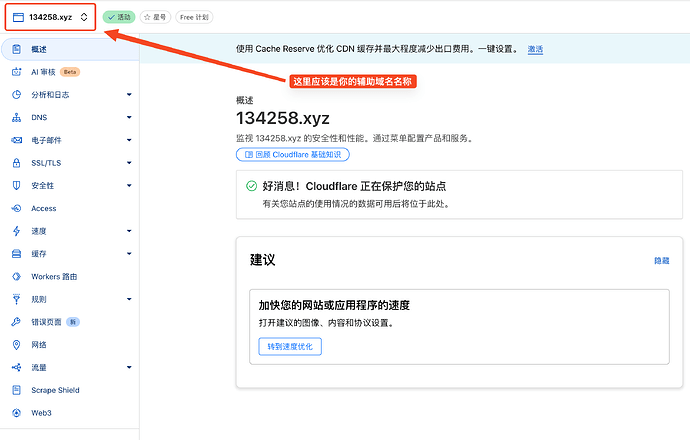Click the DNS network tree icon
The height and width of the screenshot is (440, 690).
coord(16,117)
